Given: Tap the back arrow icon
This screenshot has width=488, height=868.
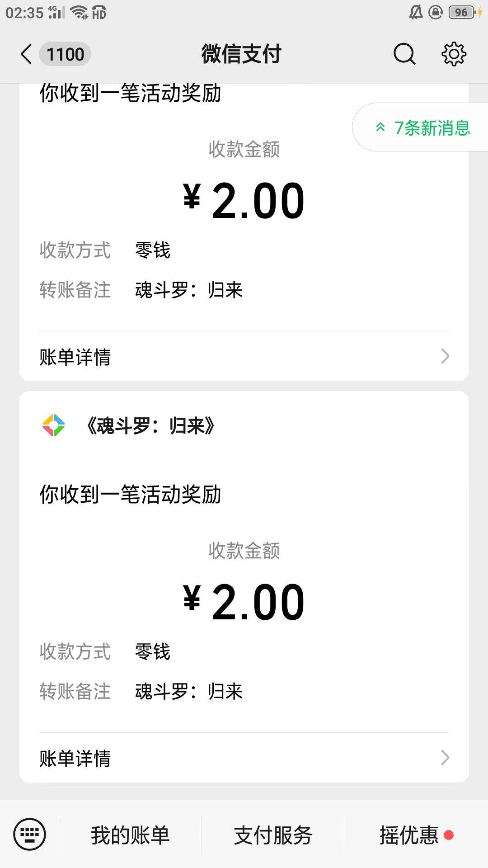Looking at the screenshot, I should point(26,54).
